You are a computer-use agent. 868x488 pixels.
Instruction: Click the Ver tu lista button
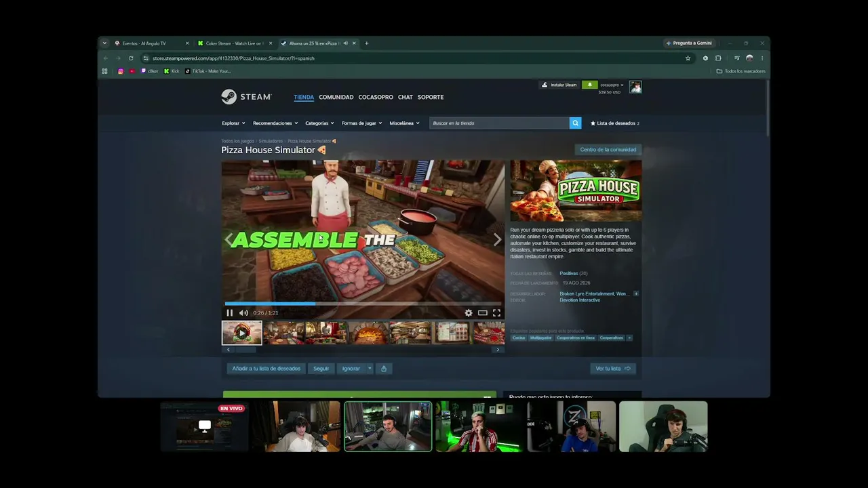click(x=613, y=369)
